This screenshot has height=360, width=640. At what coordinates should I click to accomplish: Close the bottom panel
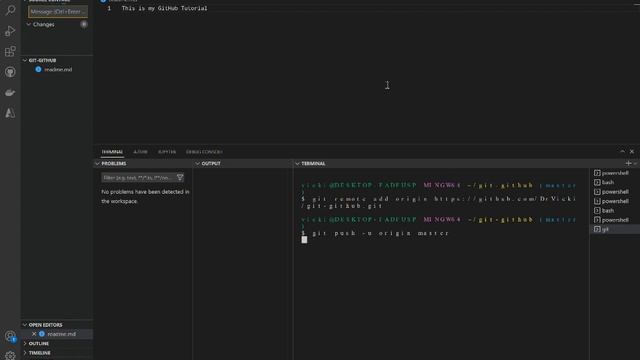[632, 151]
